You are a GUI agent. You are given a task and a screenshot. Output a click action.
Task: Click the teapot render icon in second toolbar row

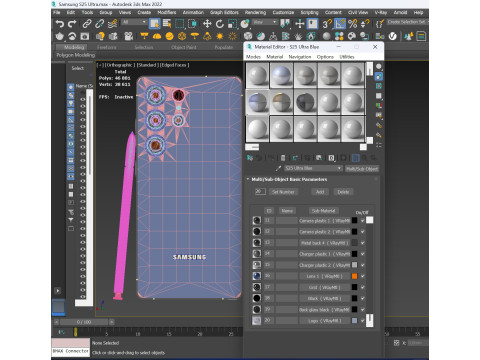(x=60, y=36)
